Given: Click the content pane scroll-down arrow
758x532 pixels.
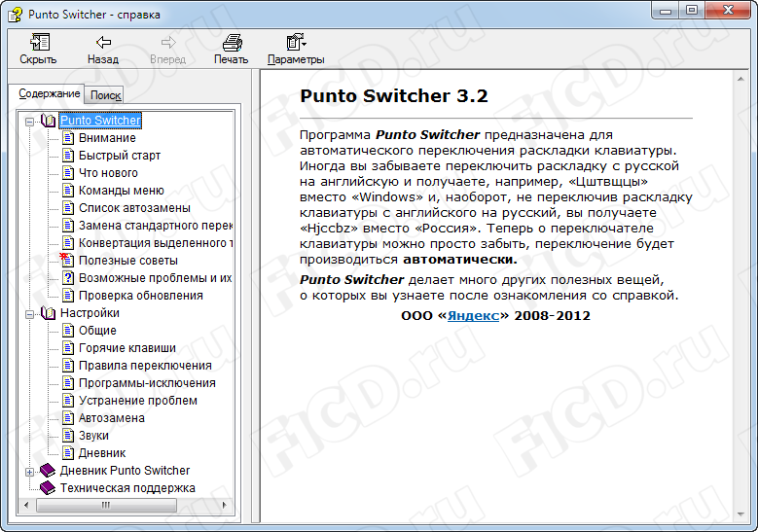Looking at the screenshot, I should click(740, 514).
